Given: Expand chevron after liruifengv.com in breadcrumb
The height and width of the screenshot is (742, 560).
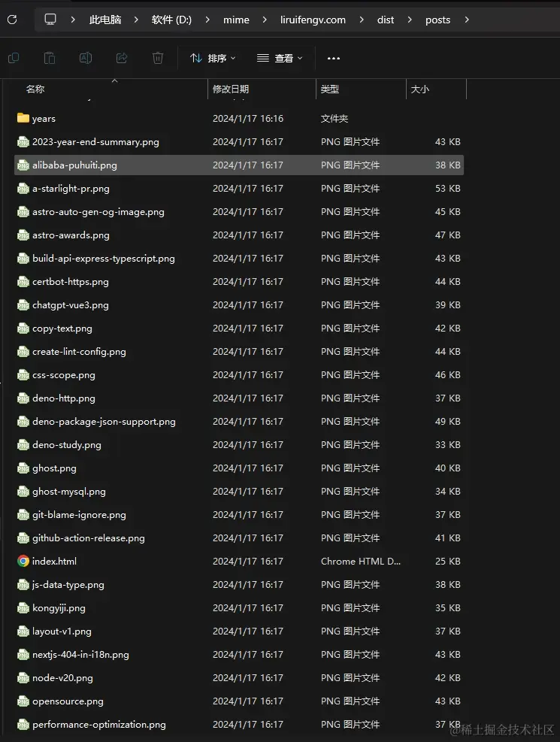Looking at the screenshot, I should pos(362,20).
